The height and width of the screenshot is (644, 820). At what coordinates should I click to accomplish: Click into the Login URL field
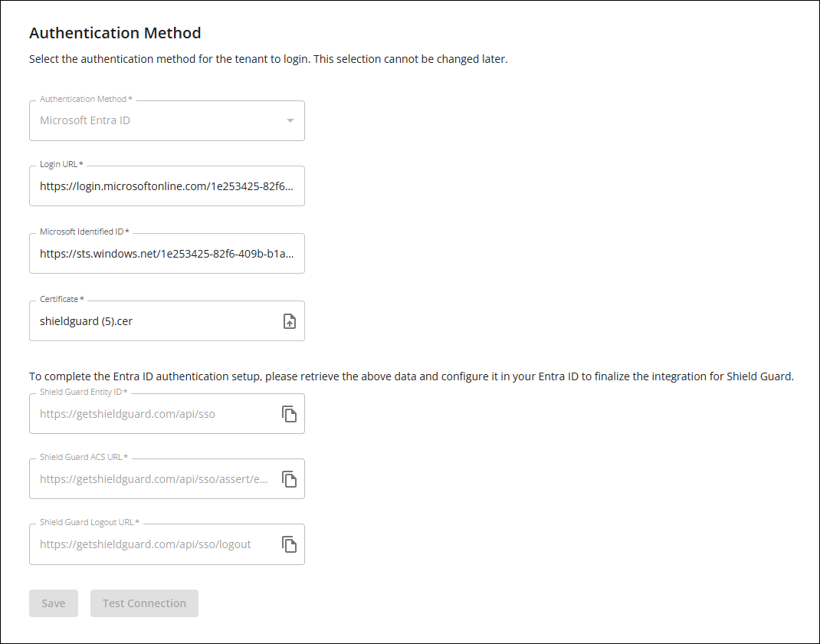click(x=166, y=186)
